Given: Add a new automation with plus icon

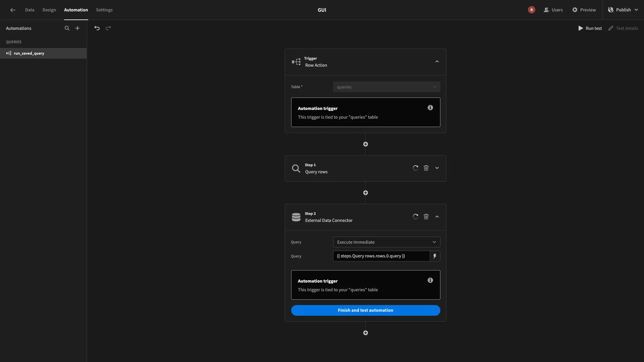Looking at the screenshot, I should tap(77, 28).
